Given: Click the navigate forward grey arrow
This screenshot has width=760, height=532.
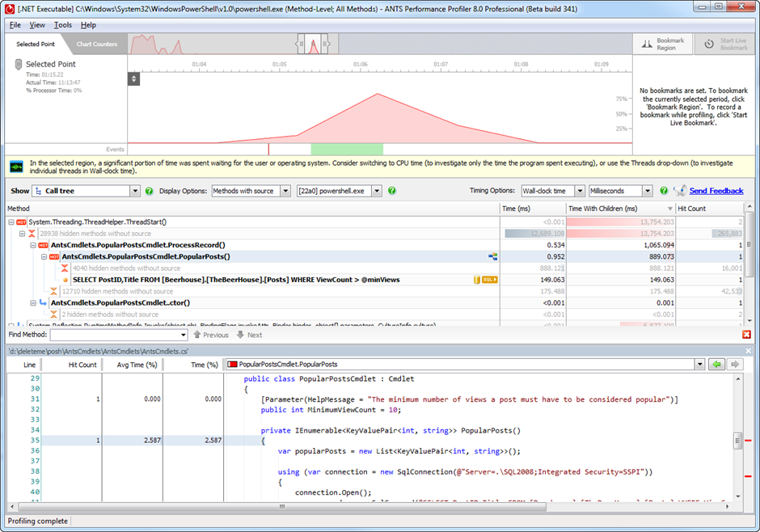Looking at the screenshot, I should (735, 365).
